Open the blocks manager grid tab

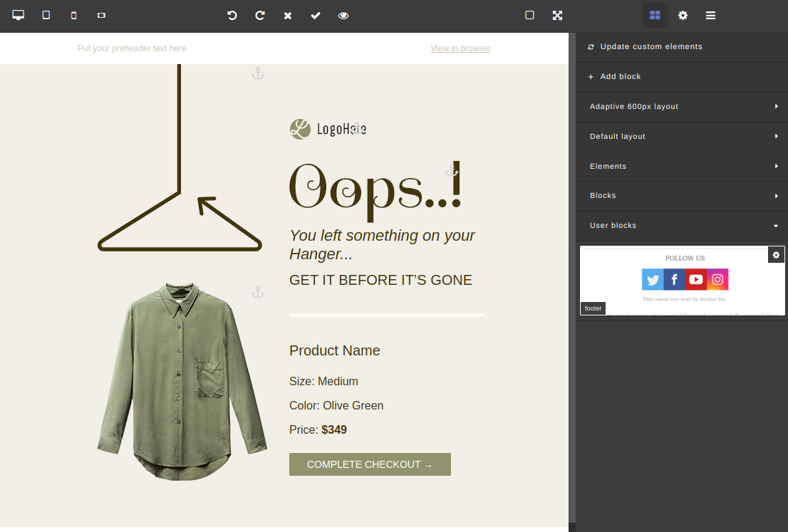tap(655, 16)
